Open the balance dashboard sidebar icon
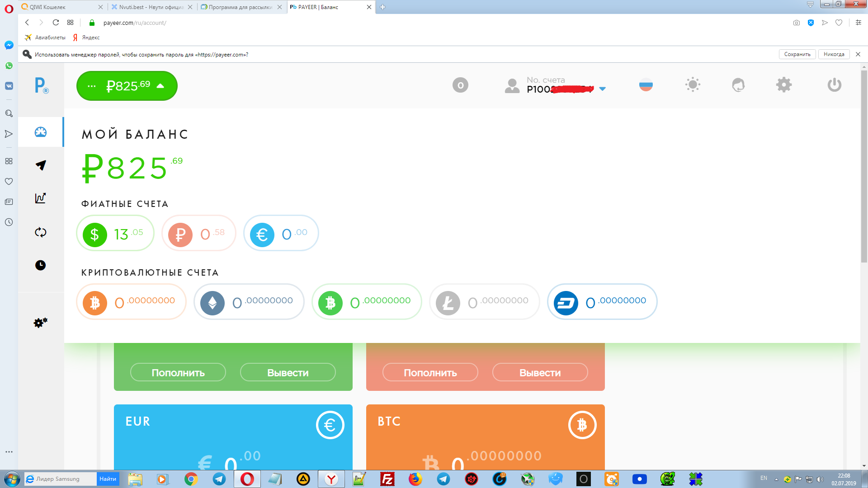Screen dimensions: 868x488 [41, 132]
